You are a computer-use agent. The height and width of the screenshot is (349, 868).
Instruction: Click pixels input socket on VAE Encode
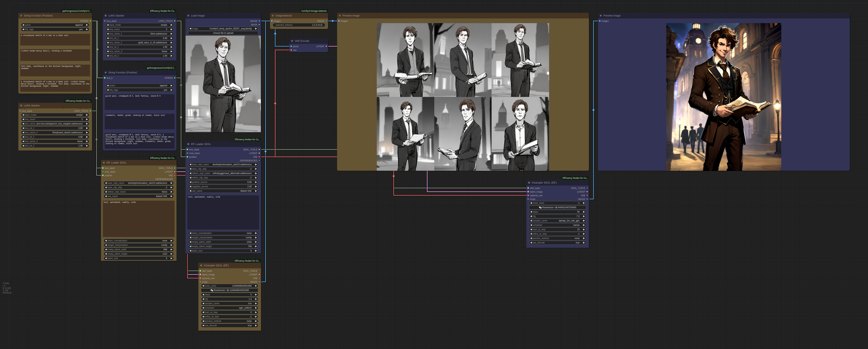tap(292, 46)
